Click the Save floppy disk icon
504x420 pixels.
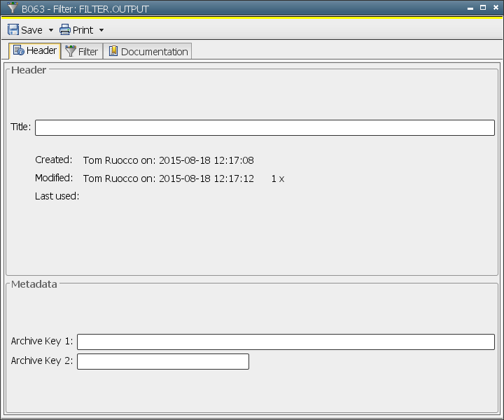pos(13,30)
